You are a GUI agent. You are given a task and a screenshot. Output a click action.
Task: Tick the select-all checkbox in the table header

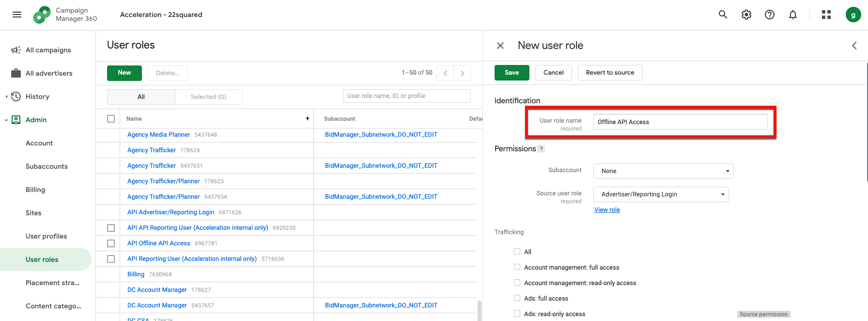tap(111, 119)
